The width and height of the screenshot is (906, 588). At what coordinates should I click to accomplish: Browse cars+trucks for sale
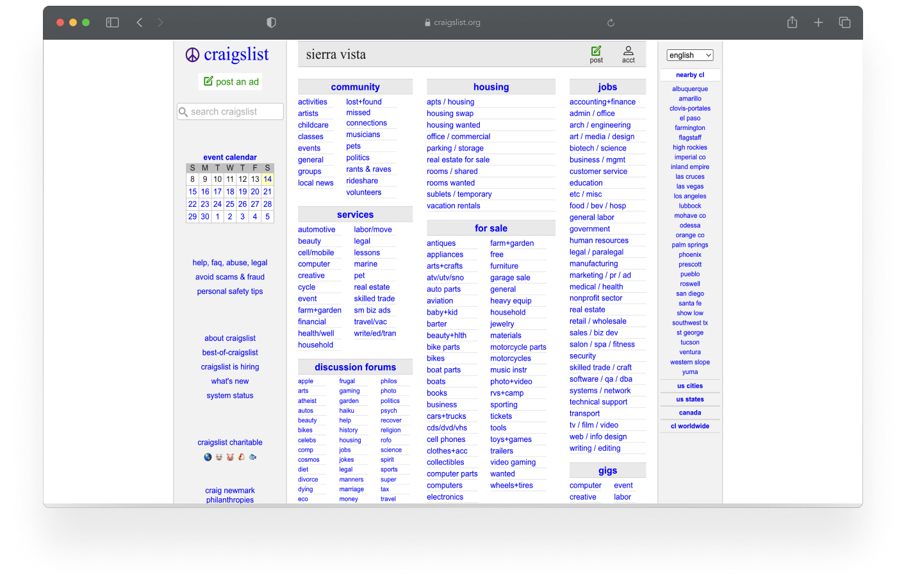[447, 416]
